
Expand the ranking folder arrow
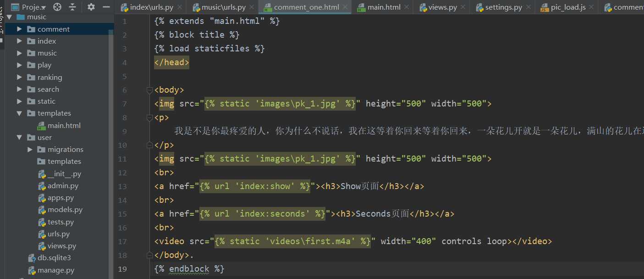19,77
